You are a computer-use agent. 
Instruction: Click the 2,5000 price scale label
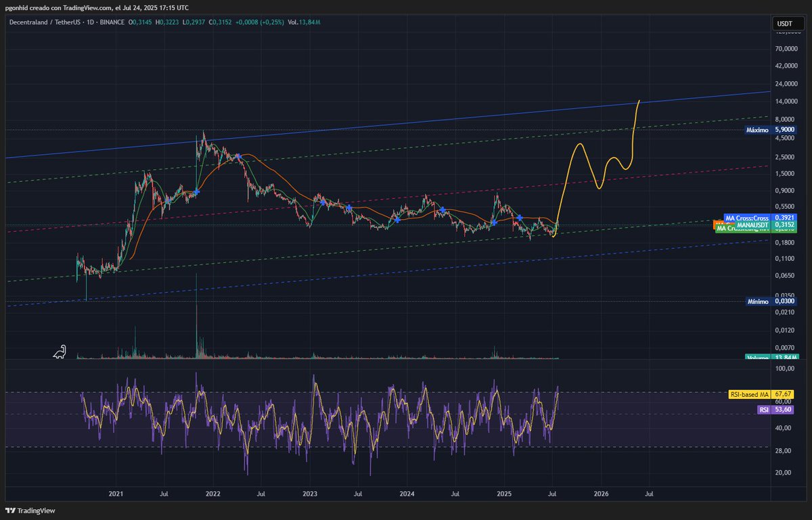pyautogui.click(x=784, y=157)
